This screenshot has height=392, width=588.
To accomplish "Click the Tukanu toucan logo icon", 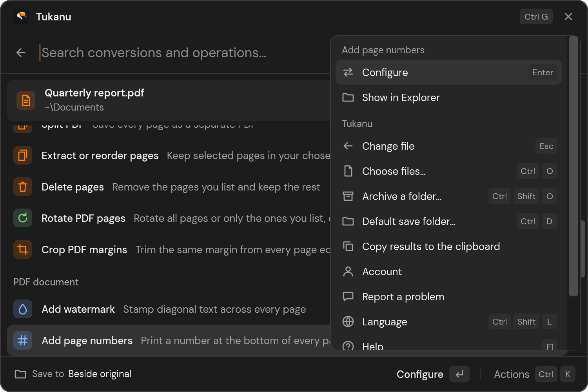I will tap(21, 16).
